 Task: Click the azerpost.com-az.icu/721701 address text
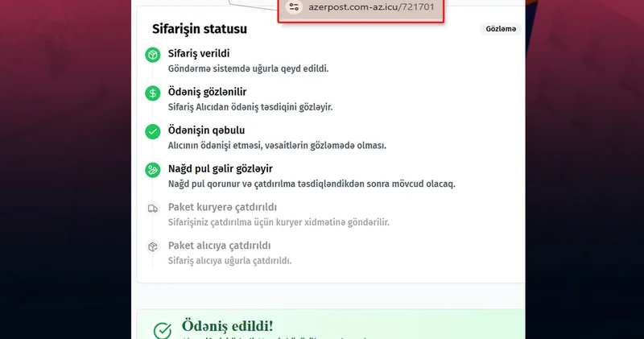click(371, 7)
